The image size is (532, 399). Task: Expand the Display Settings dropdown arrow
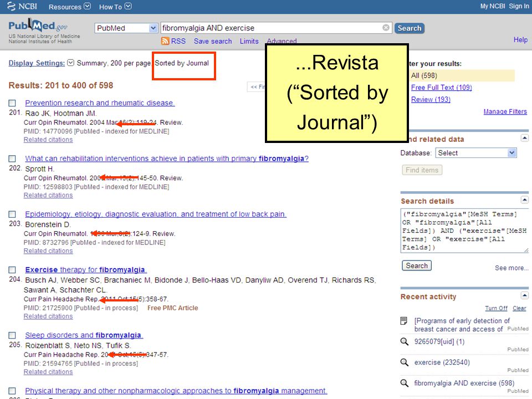pyautogui.click(x=70, y=63)
